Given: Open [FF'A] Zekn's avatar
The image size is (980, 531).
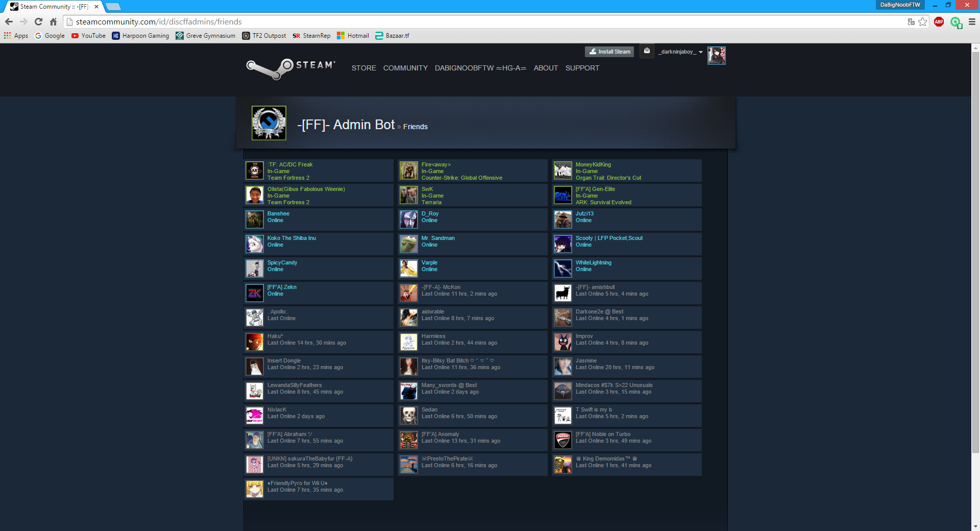Looking at the screenshot, I should [x=255, y=293].
